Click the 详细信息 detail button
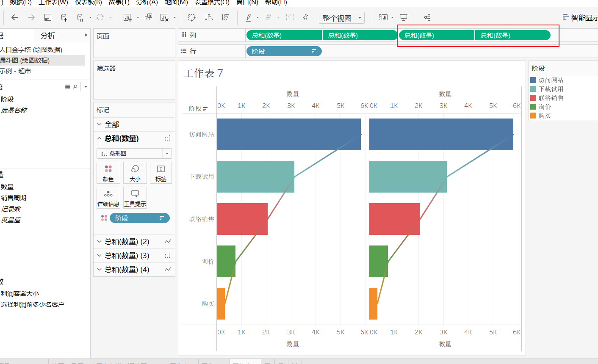Image resolution: width=598 pixels, height=364 pixels. (108, 198)
